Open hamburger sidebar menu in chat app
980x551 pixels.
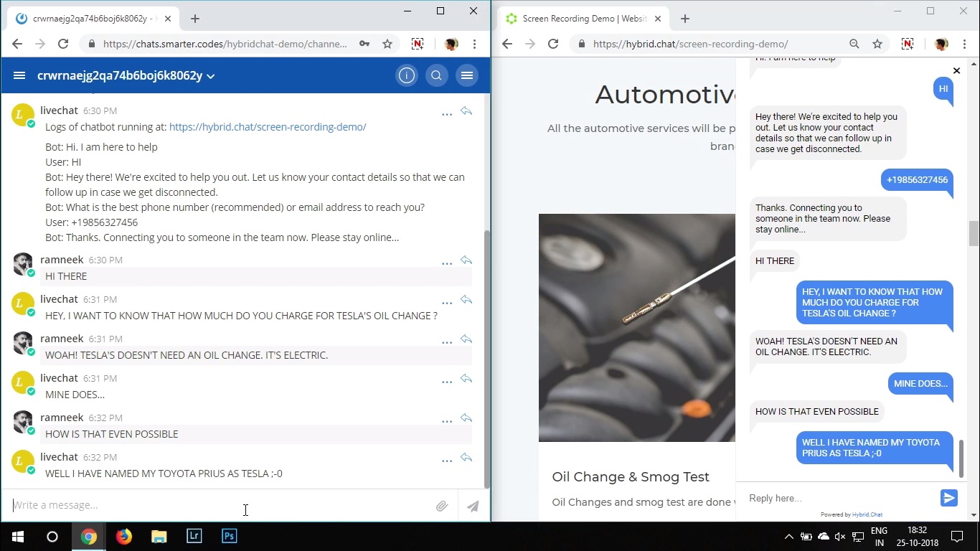coord(19,75)
